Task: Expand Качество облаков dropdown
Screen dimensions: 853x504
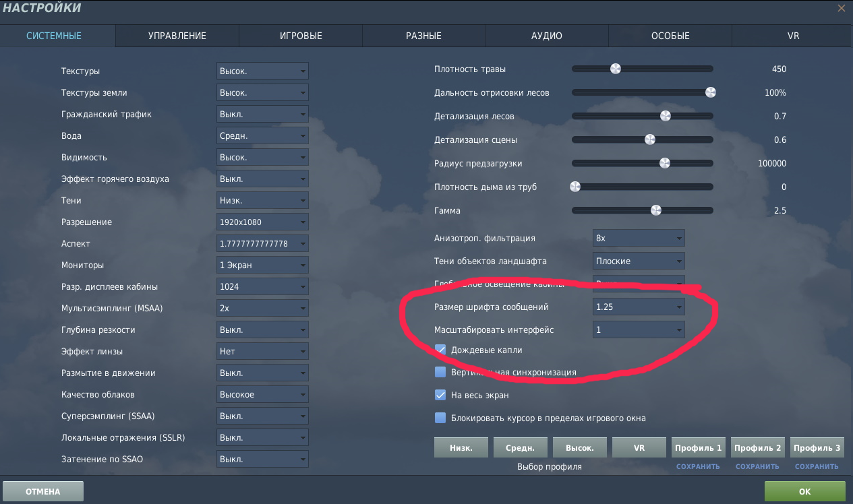Action: (x=262, y=395)
